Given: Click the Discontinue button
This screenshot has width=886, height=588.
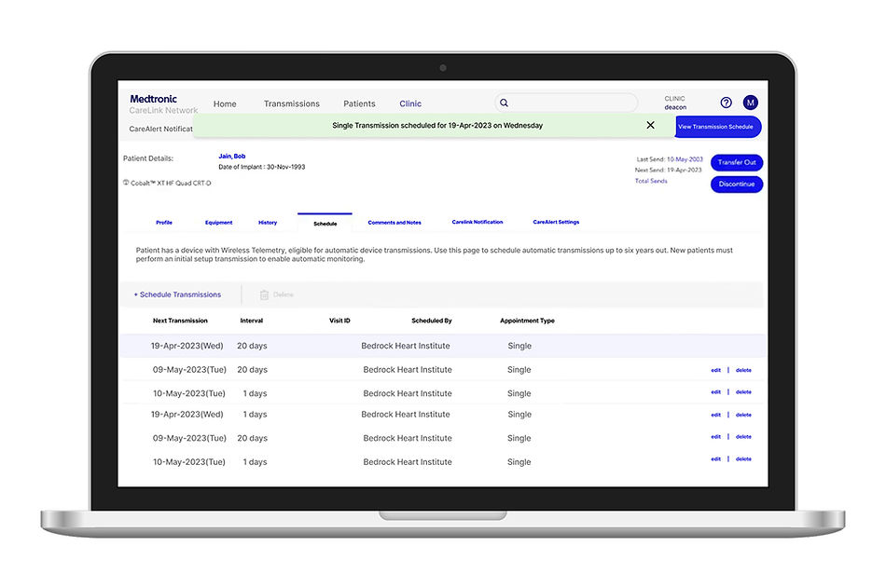Looking at the screenshot, I should pyautogui.click(x=737, y=185).
